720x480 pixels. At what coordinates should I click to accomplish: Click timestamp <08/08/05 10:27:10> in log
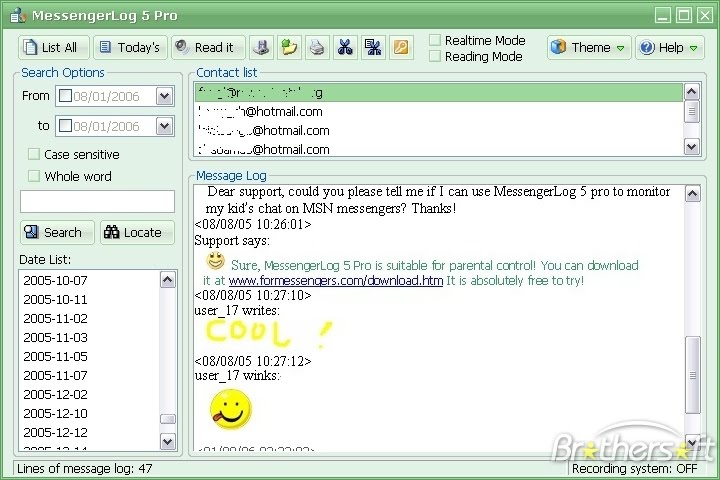253,295
